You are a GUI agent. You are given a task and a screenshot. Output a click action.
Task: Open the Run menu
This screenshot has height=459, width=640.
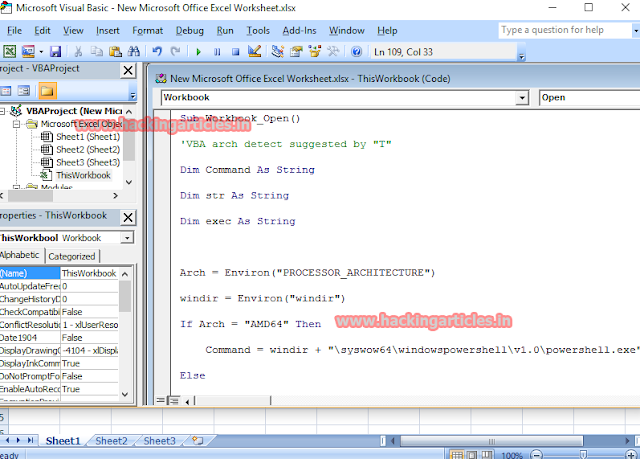tap(225, 31)
